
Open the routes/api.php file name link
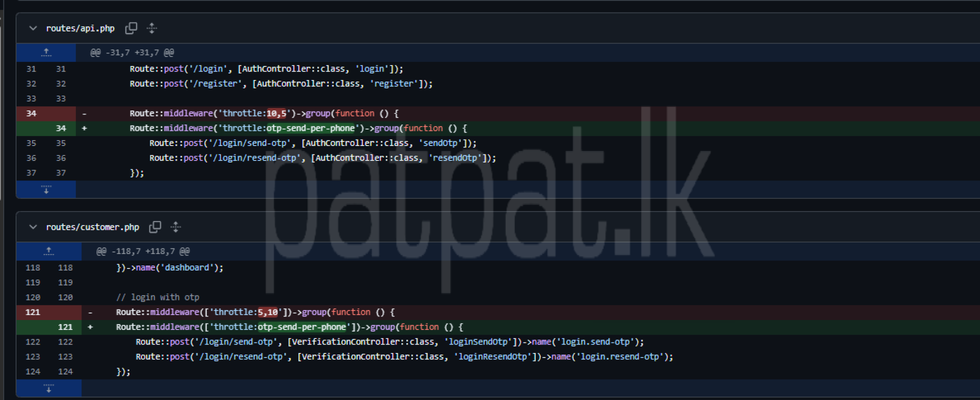click(x=80, y=28)
